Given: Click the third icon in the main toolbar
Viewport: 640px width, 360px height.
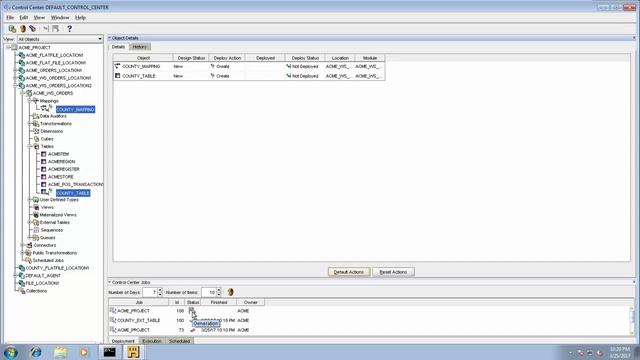Looking at the screenshot, I should pyautogui.click(x=33, y=29).
